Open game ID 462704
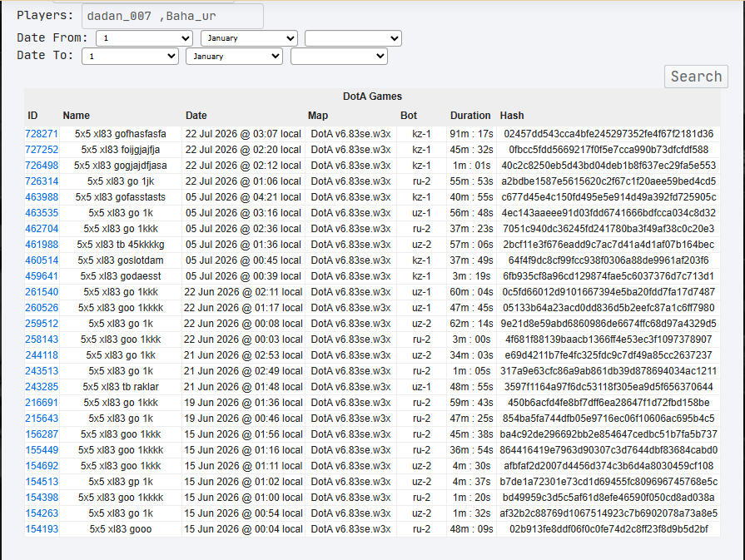Viewport: 745px width, 560px height. click(x=42, y=229)
